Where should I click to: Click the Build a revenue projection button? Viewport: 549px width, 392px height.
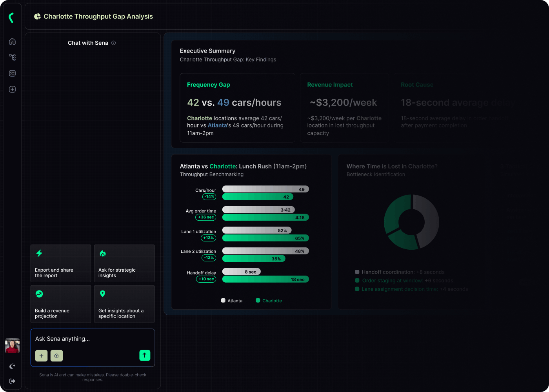60,304
